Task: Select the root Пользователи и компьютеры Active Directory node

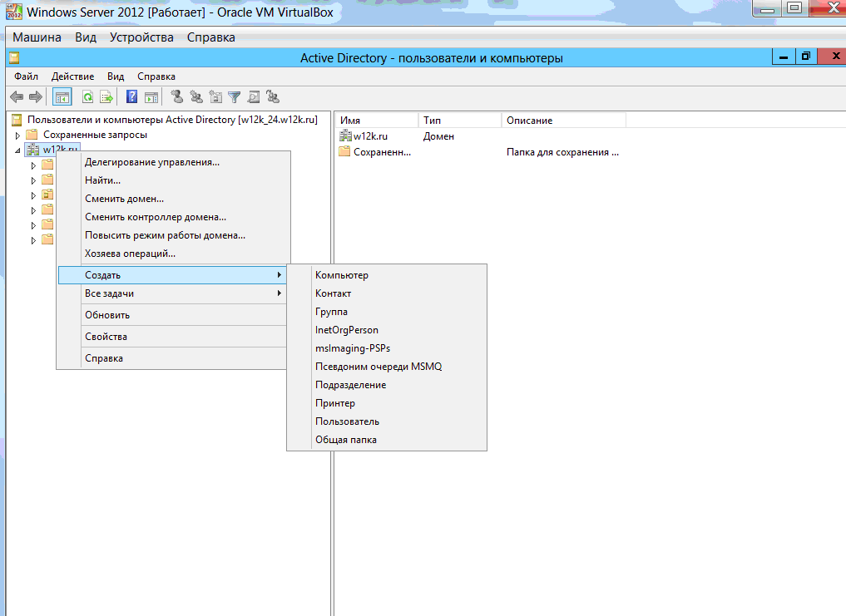Action: pyautogui.click(x=173, y=120)
